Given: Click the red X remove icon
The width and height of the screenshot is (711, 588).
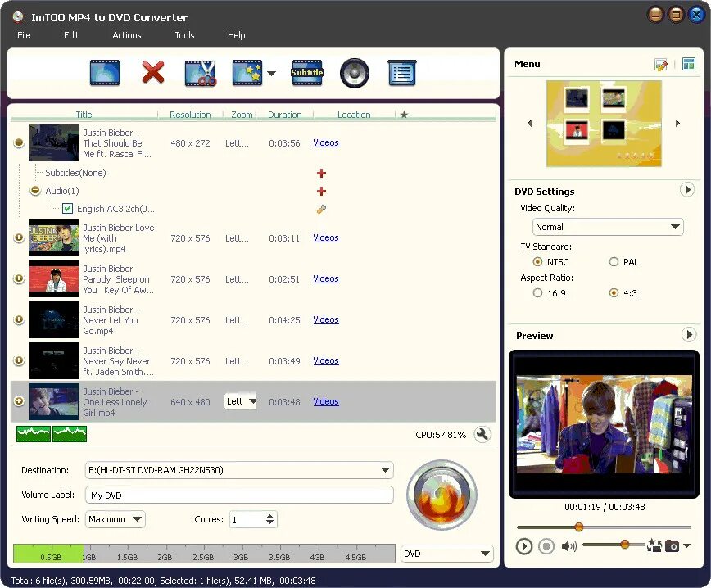Looking at the screenshot, I should tap(153, 73).
